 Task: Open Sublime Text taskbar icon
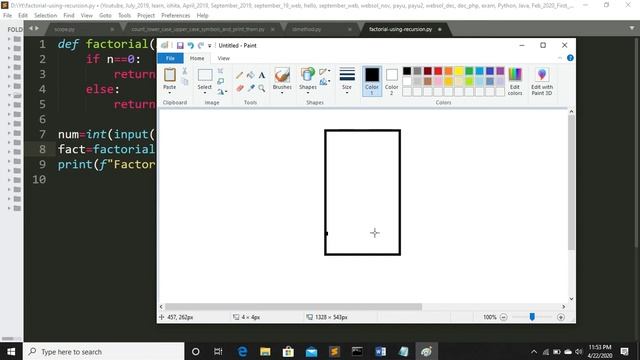334,351
